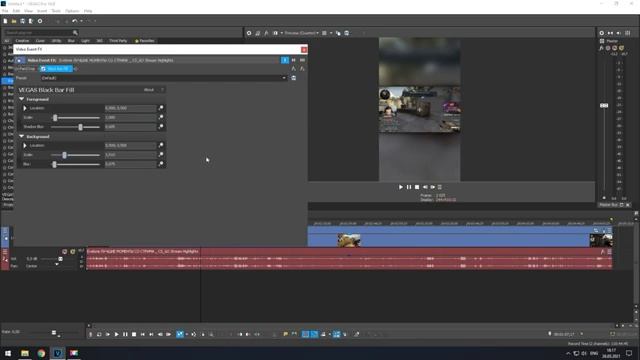
Task: Close the Video Event FX window
Action: click(304, 49)
